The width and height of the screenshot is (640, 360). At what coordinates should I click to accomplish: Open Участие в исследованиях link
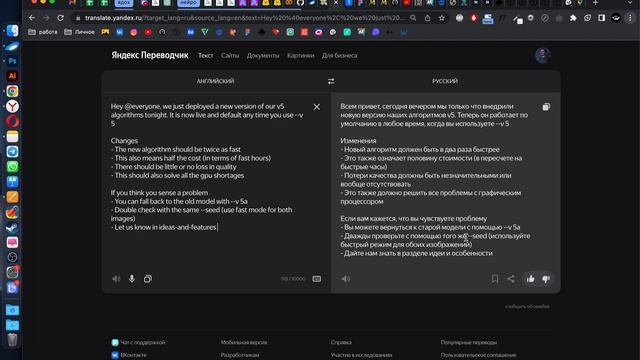tap(362, 355)
